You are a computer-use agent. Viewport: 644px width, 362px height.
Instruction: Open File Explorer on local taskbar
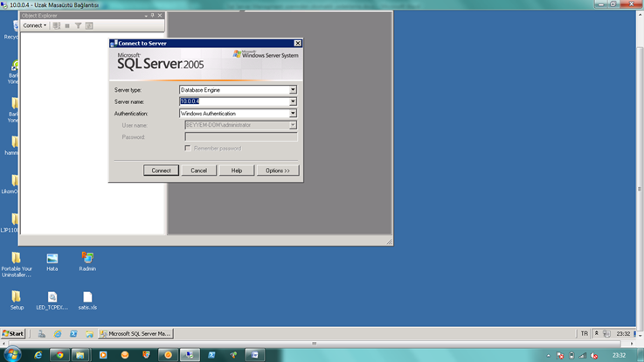[x=80, y=355]
